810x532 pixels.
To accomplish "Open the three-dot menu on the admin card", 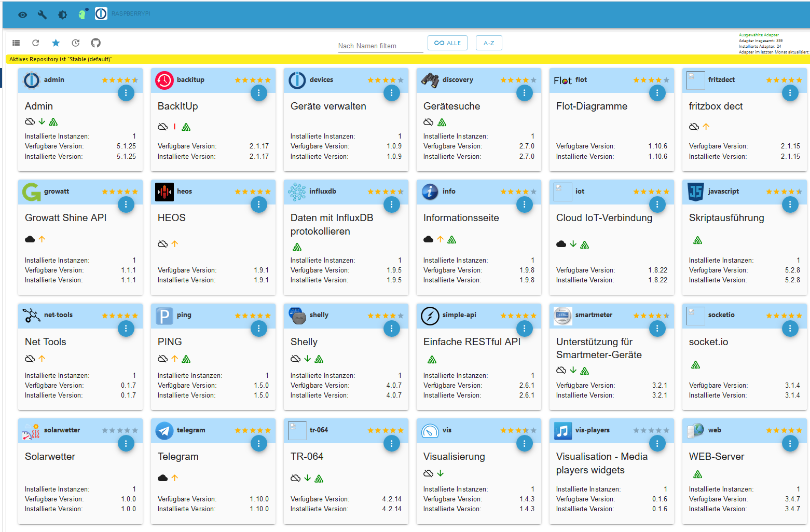I will coord(126,93).
